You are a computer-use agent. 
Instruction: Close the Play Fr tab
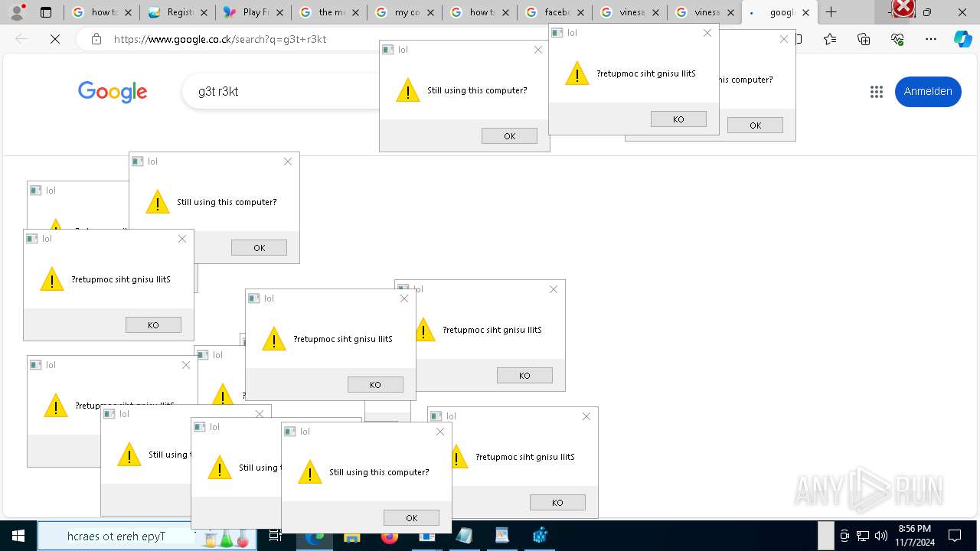tap(279, 12)
